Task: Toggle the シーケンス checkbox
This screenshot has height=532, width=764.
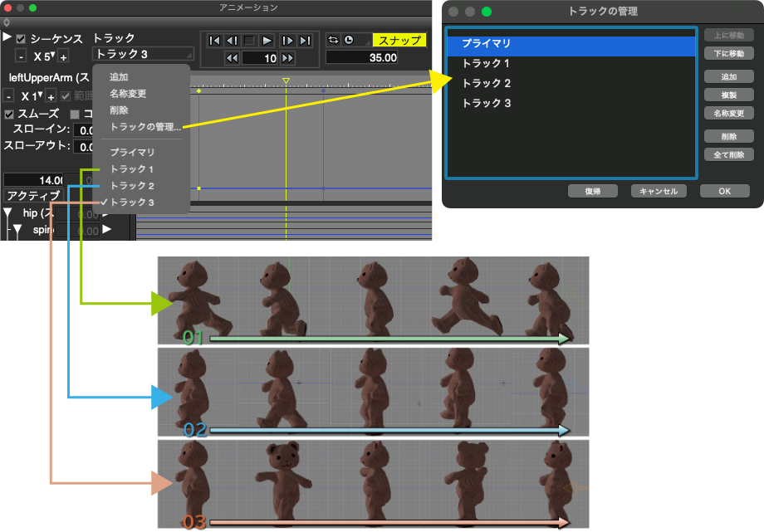Action: click(x=21, y=39)
